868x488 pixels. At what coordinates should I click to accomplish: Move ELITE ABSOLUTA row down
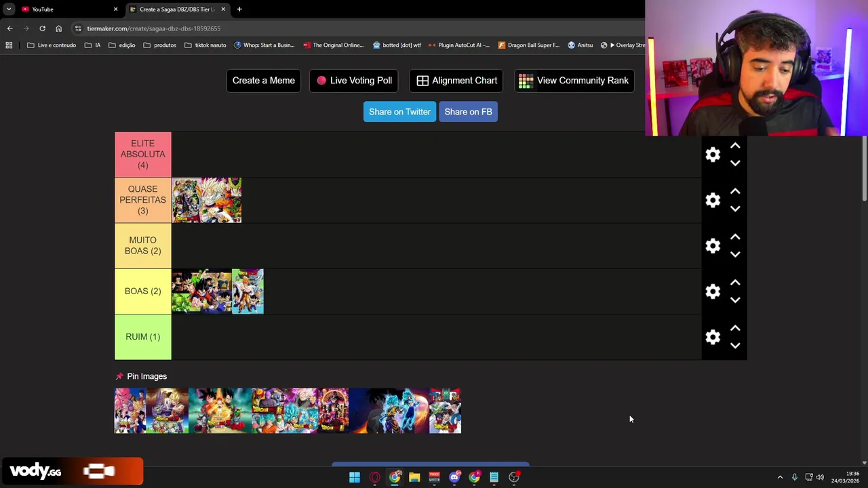735,163
